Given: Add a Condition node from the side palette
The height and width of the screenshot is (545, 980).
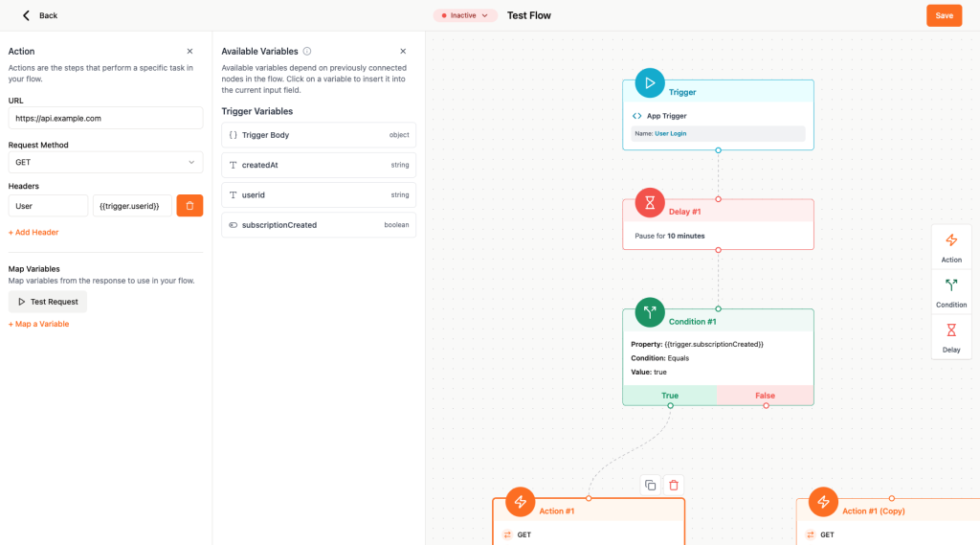Looking at the screenshot, I should coord(951,291).
